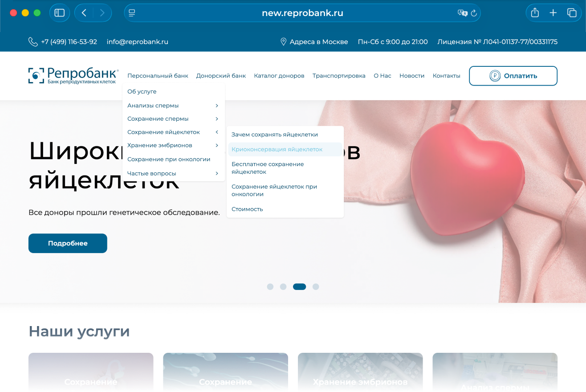This screenshot has width=586, height=392.
Task: Click the ruble icon in Оплатить button
Action: 495,76
